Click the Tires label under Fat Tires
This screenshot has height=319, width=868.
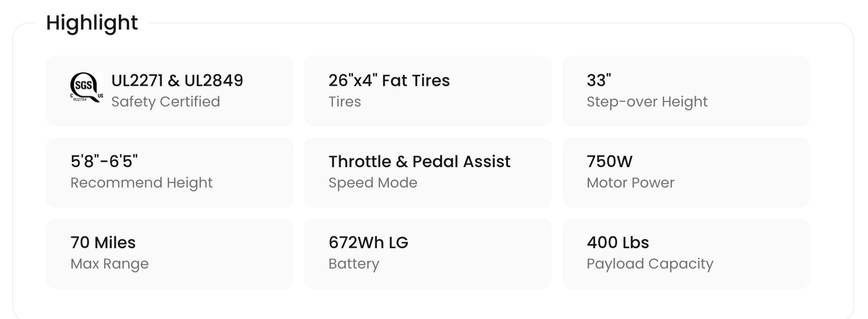(344, 101)
